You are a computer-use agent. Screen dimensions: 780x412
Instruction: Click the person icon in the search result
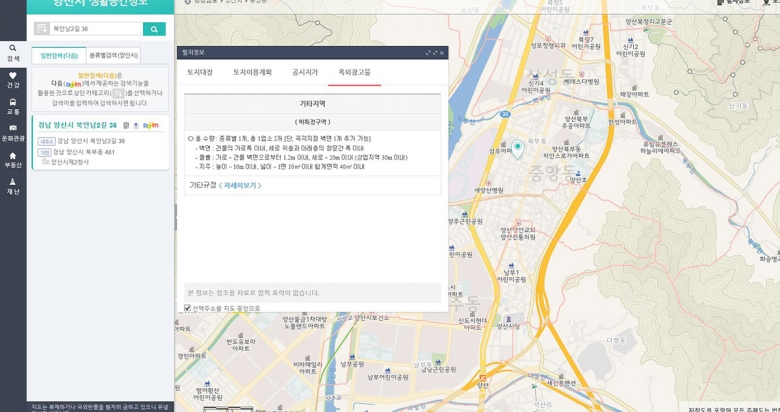[136, 125]
